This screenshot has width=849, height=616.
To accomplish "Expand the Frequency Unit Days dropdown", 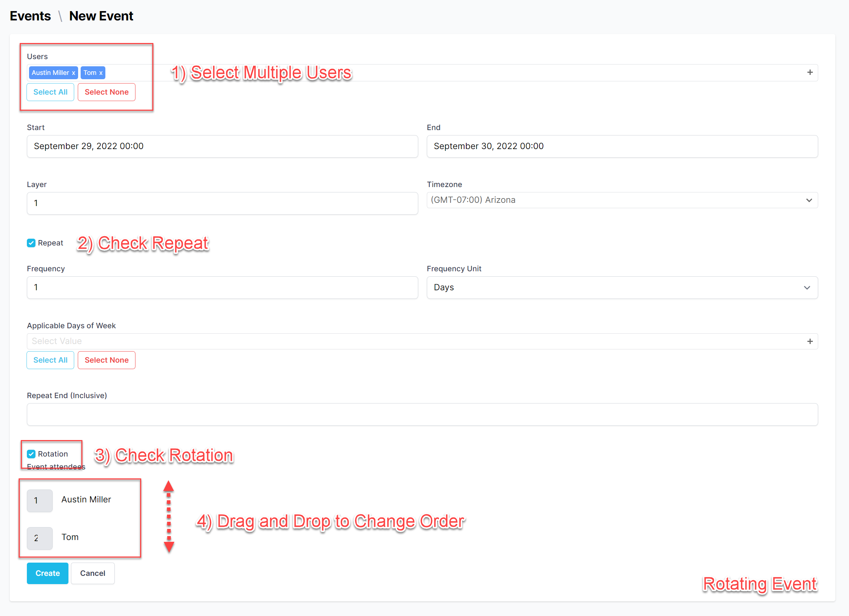I will [622, 287].
